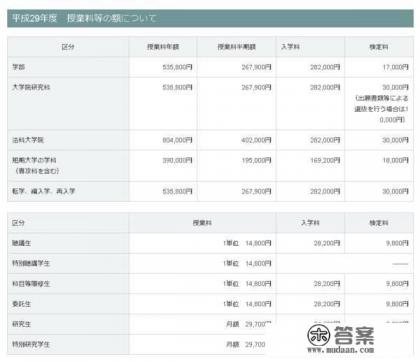Click 282,000円 in the 転学、編入学、再入学 row

325,191
